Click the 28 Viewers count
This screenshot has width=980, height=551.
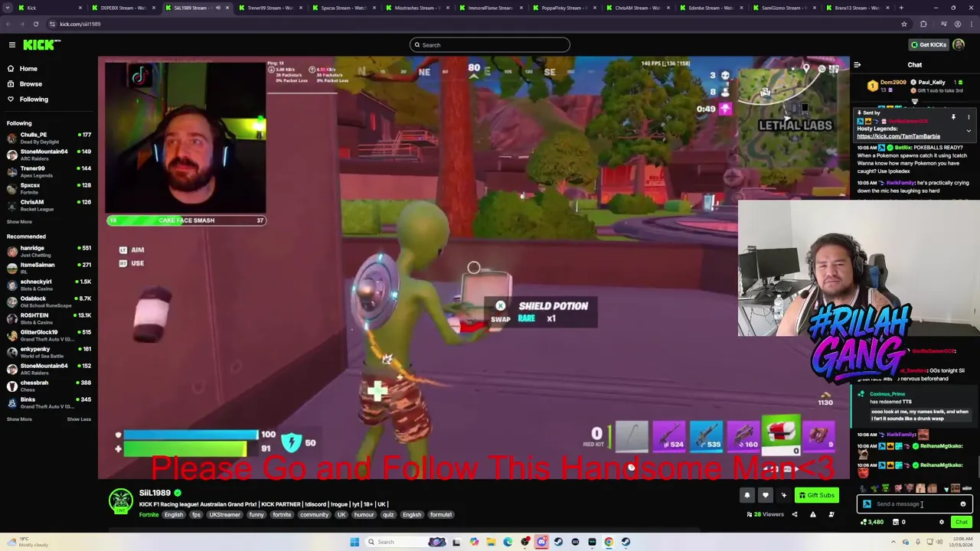coord(765,514)
